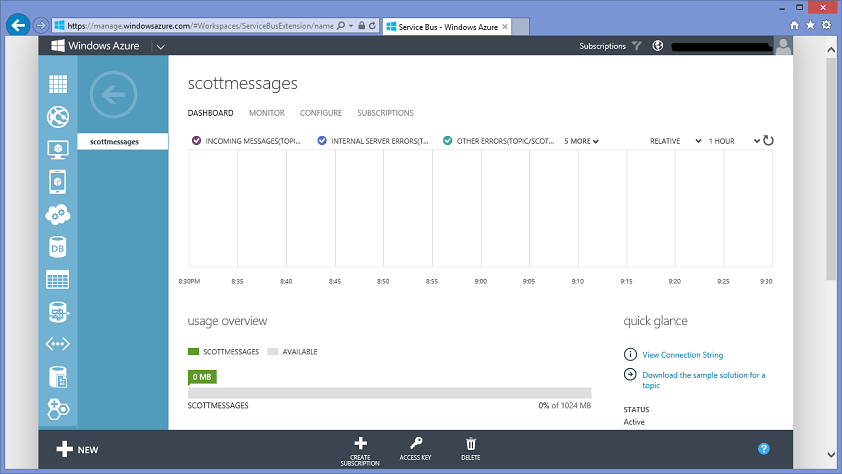This screenshot has height=474, width=842.
Task: Toggle Other Errors metric checkmark
Action: pyautogui.click(x=447, y=141)
